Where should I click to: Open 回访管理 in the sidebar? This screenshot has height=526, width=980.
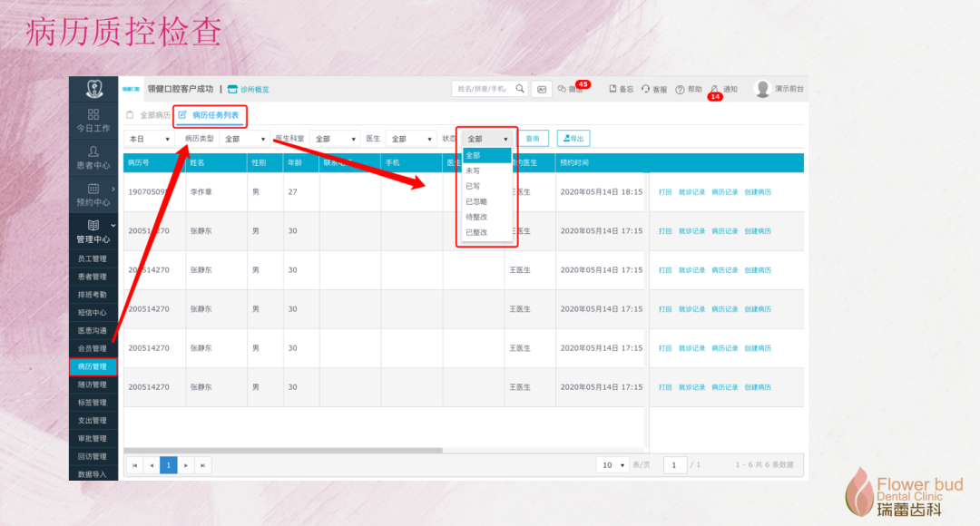click(x=93, y=457)
